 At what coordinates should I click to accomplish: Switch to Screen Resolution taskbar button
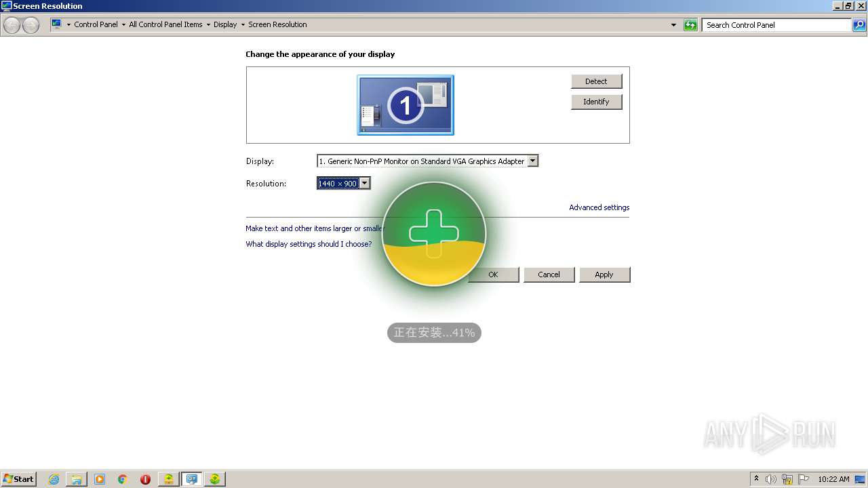pos(192,479)
